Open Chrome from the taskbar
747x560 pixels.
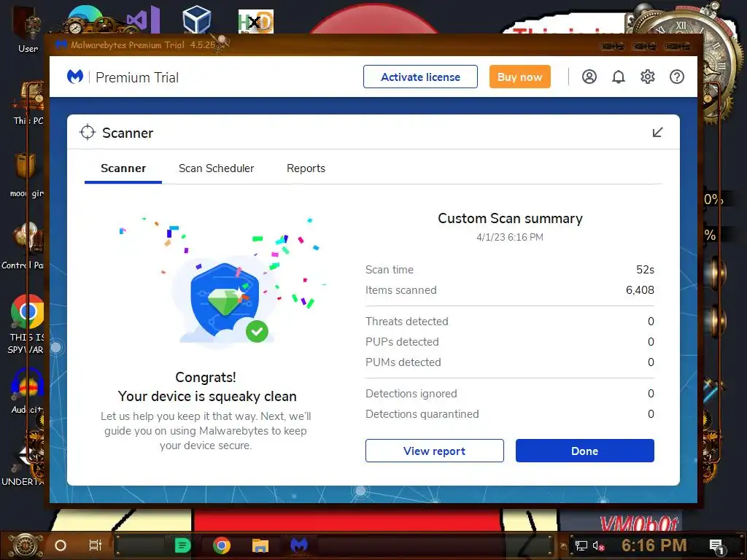click(222, 545)
